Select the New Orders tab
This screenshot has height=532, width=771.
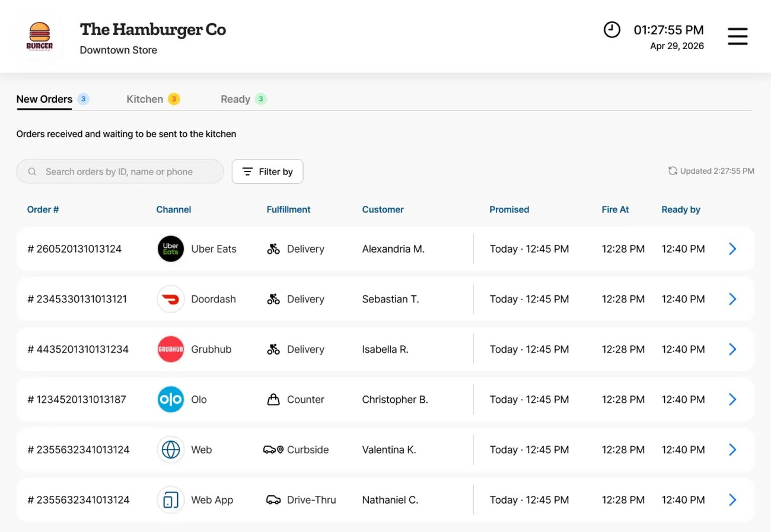pos(44,99)
